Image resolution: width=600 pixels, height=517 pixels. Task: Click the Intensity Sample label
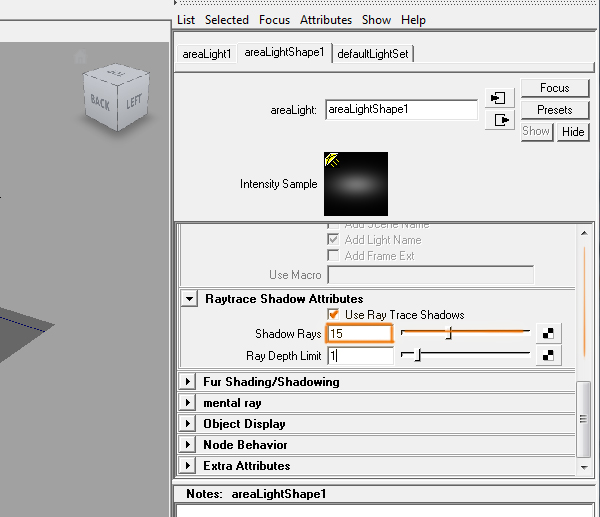pyautogui.click(x=279, y=184)
